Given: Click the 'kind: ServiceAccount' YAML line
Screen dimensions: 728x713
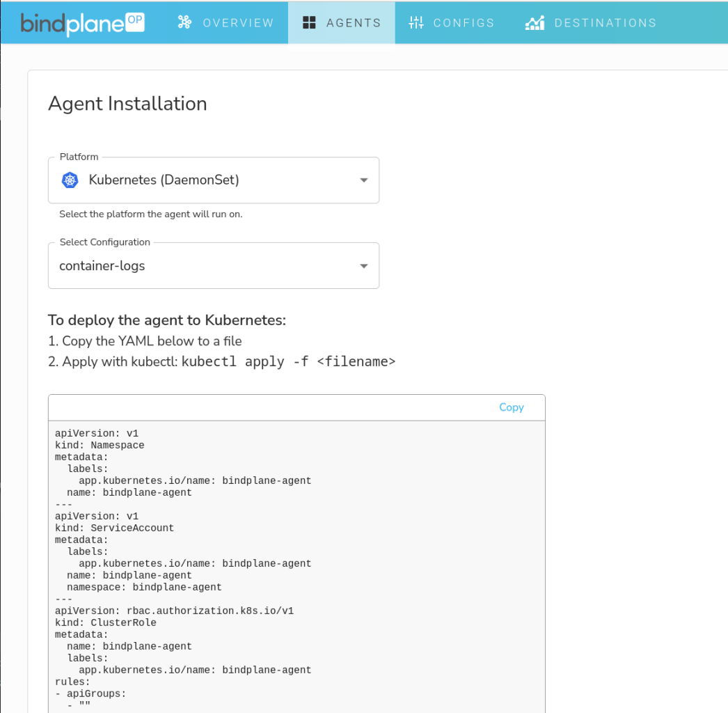Looking at the screenshot, I should click(x=115, y=528).
